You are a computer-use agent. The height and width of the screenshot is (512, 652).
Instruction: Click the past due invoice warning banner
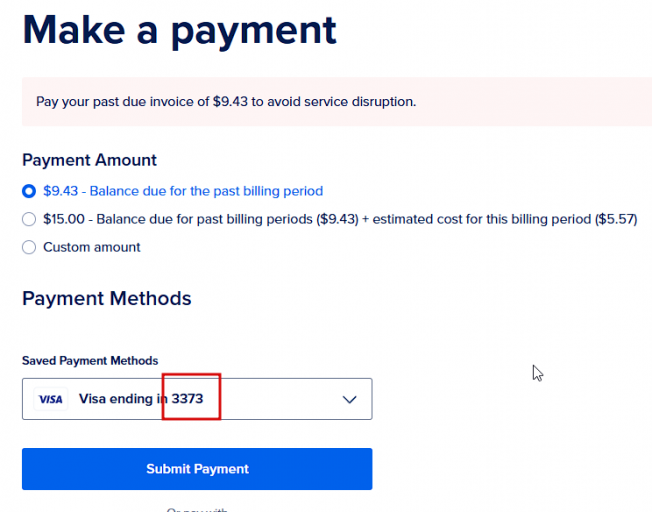(x=337, y=101)
